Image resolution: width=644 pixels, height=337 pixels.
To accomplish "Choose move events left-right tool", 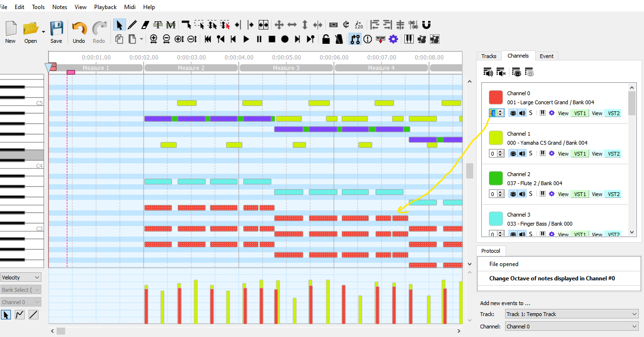I will 292,25.
